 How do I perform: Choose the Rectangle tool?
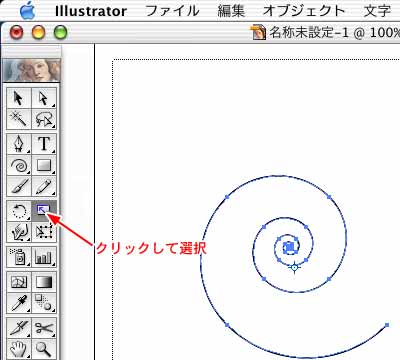pyautogui.click(x=44, y=165)
